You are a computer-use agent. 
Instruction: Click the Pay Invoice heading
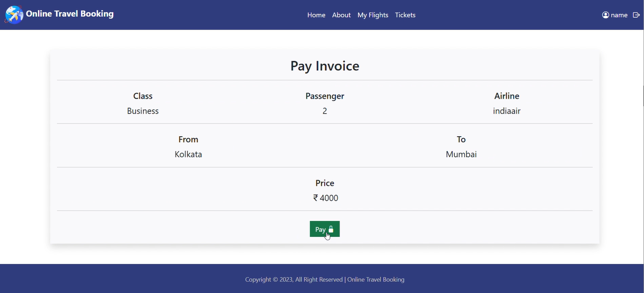pos(325,66)
